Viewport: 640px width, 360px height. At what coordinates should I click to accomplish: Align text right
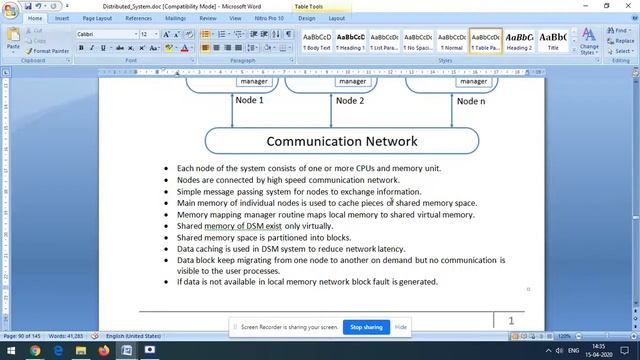click(227, 48)
